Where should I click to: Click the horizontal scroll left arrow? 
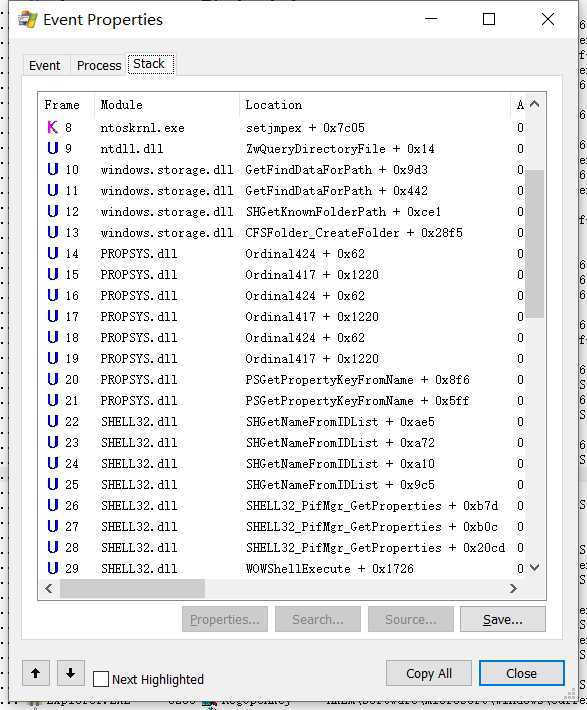(x=49, y=588)
